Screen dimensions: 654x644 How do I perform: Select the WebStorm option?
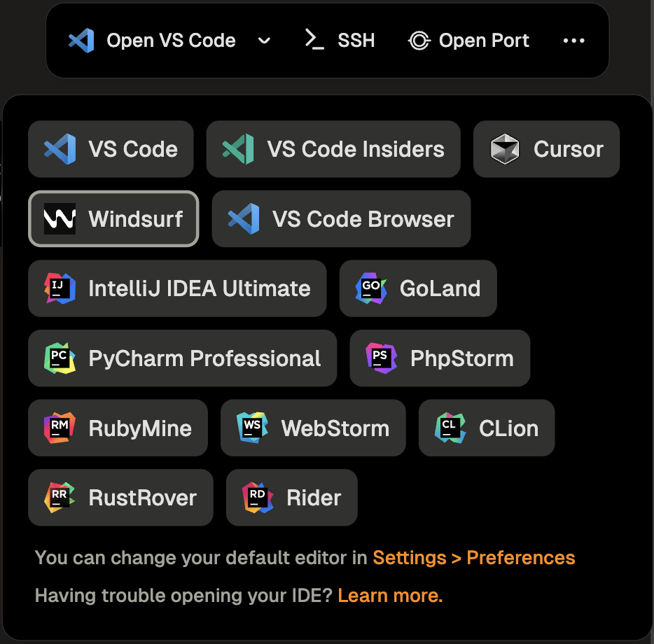tap(313, 428)
